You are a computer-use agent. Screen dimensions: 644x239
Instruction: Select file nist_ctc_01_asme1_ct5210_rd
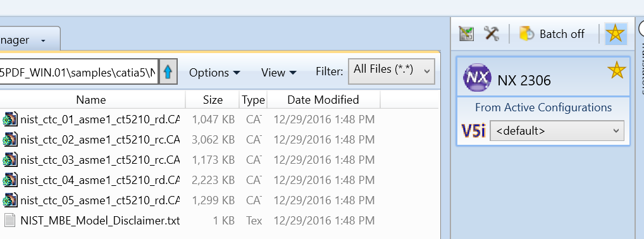coord(100,120)
